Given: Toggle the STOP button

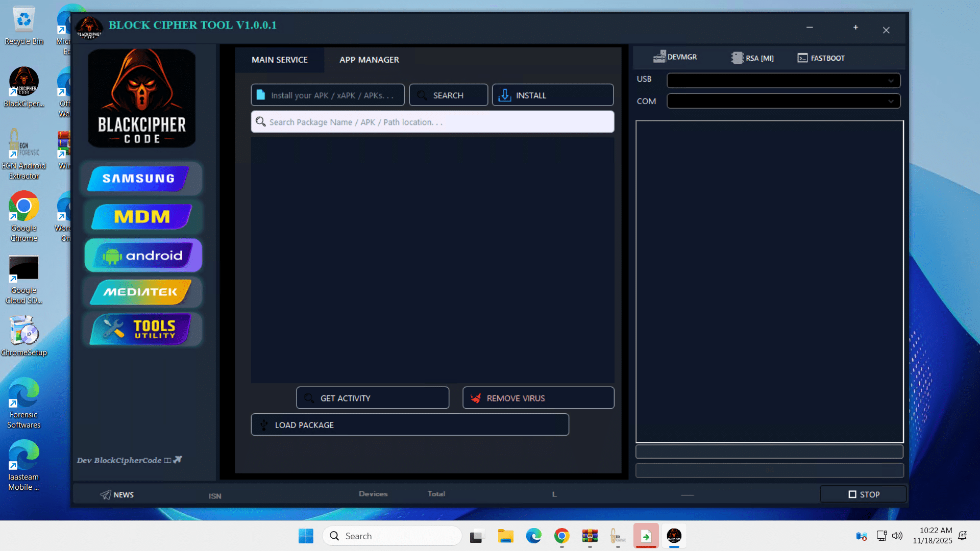Looking at the screenshot, I should (863, 494).
